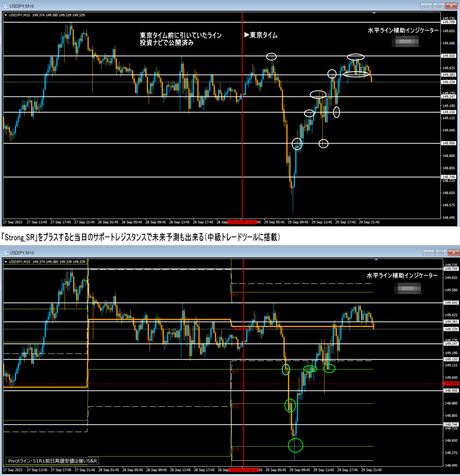Screen dimensions: 460x476
Task: Maximize the top USDJPY,M15 chart window
Action: click(x=439, y=6)
